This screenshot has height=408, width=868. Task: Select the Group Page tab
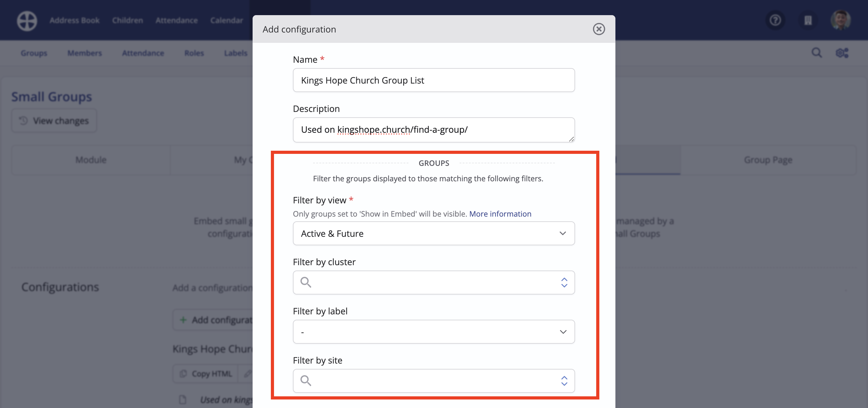click(768, 160)
